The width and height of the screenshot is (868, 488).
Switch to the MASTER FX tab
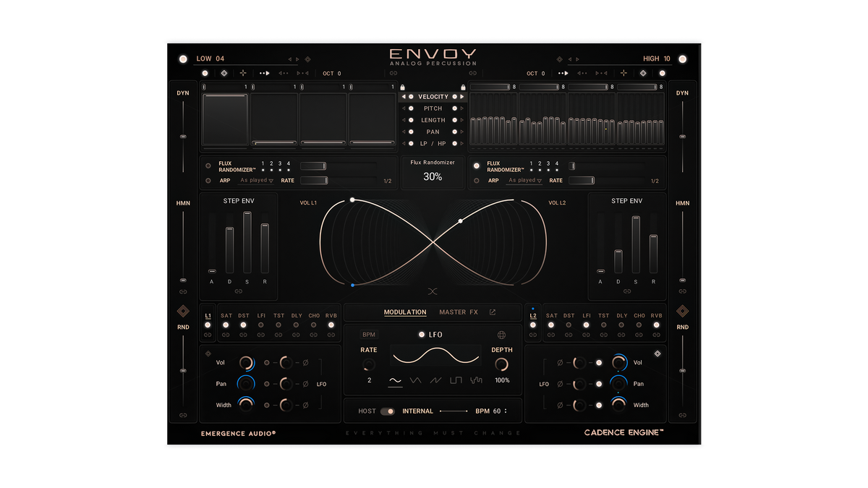459,312
